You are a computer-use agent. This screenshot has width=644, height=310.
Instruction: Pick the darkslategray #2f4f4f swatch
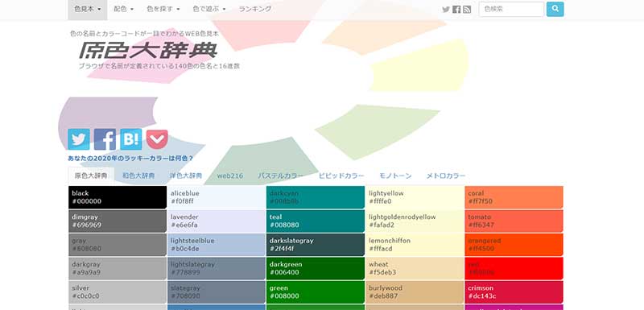(x=316, y=245)
